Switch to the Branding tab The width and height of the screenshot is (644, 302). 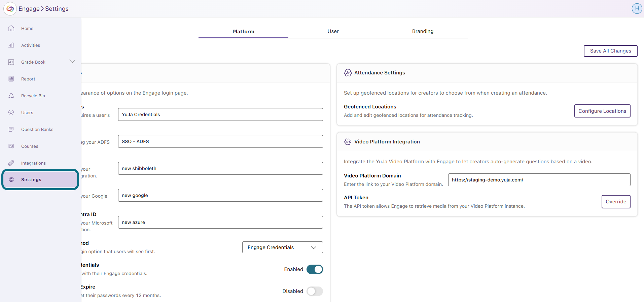423,31
